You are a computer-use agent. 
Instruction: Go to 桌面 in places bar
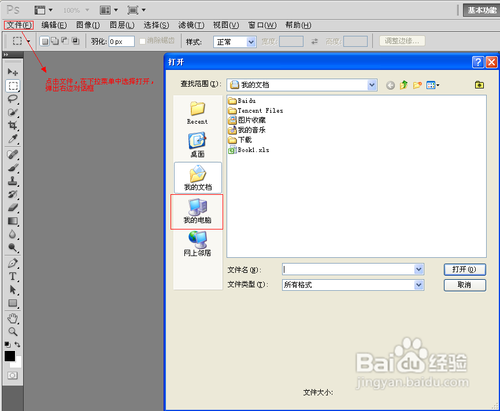coord(197,145)
